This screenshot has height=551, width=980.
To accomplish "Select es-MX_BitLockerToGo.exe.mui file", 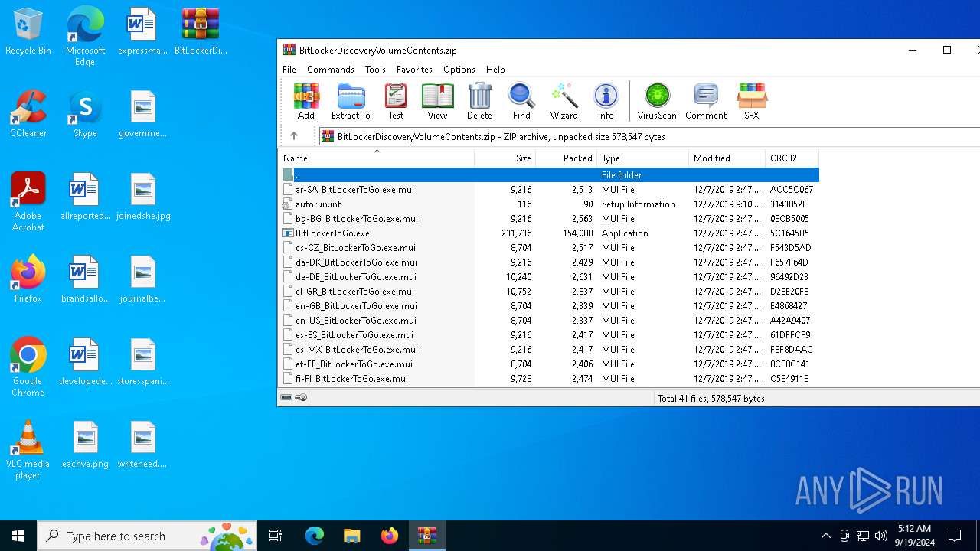I will point(548,349).
